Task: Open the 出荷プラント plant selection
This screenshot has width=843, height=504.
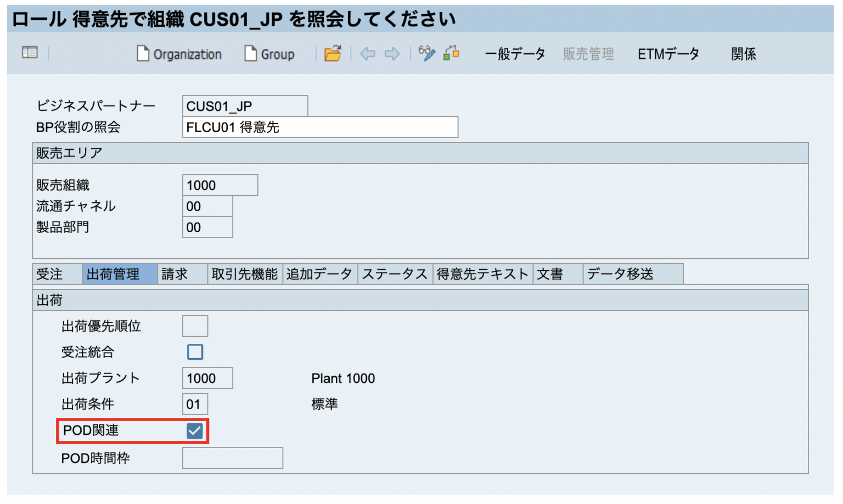Action: pos(207,378)
